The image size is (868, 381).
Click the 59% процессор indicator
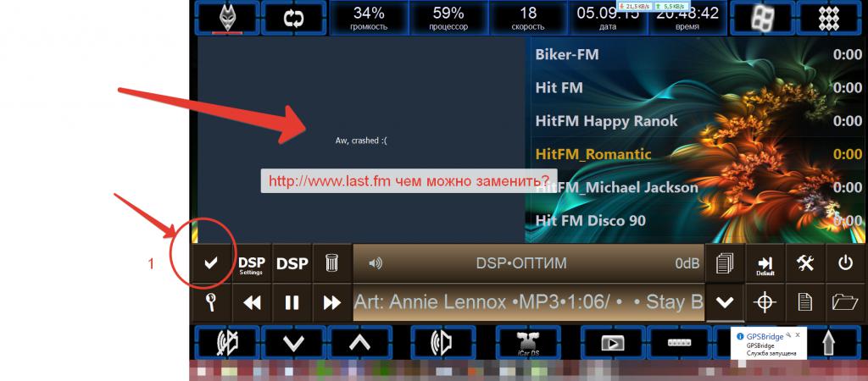point(449,18)
